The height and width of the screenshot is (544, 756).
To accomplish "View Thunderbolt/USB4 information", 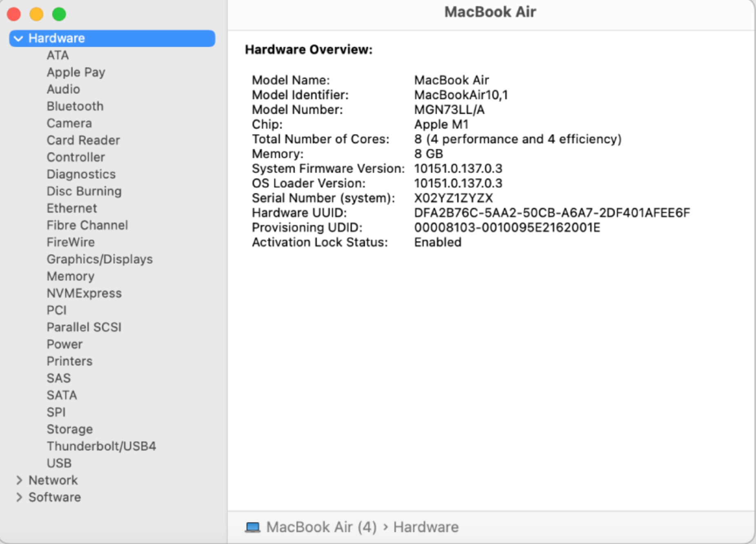I will click(x=102, y=446).
